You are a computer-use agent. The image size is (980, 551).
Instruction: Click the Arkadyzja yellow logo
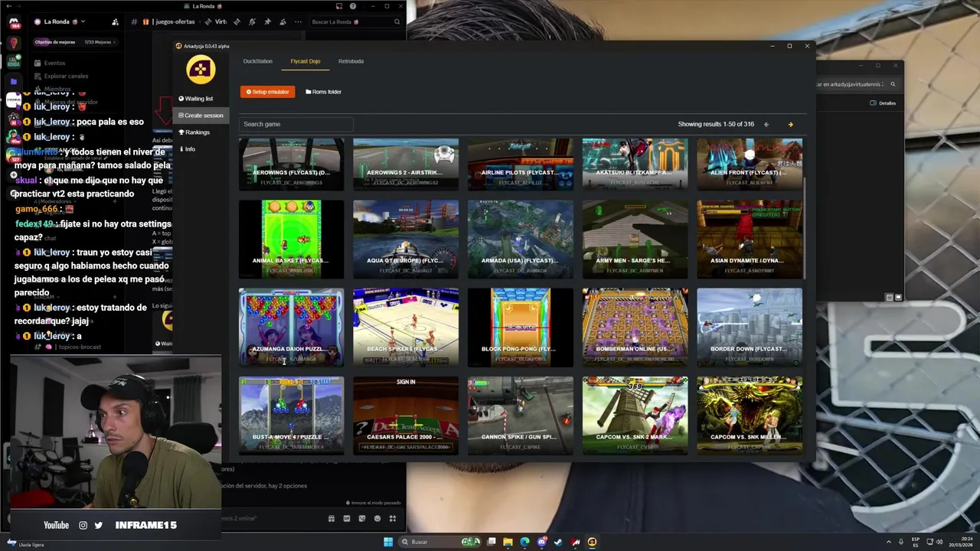pos(201,70)
